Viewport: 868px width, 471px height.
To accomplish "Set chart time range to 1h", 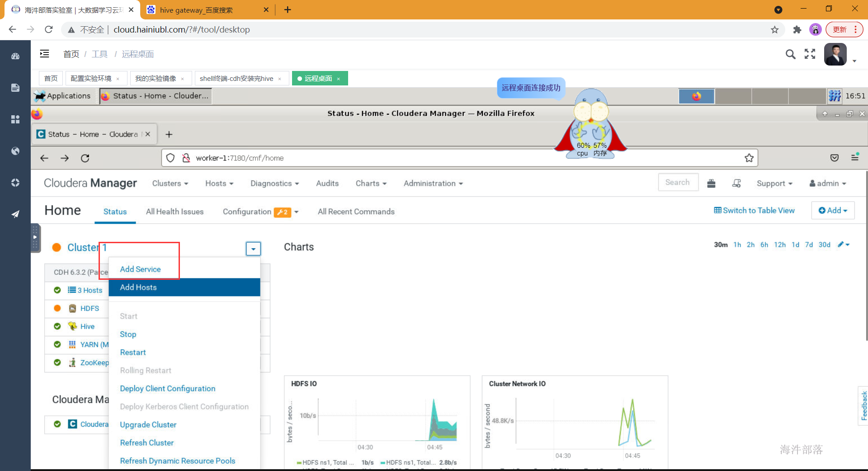I will (x=737, y=245).
